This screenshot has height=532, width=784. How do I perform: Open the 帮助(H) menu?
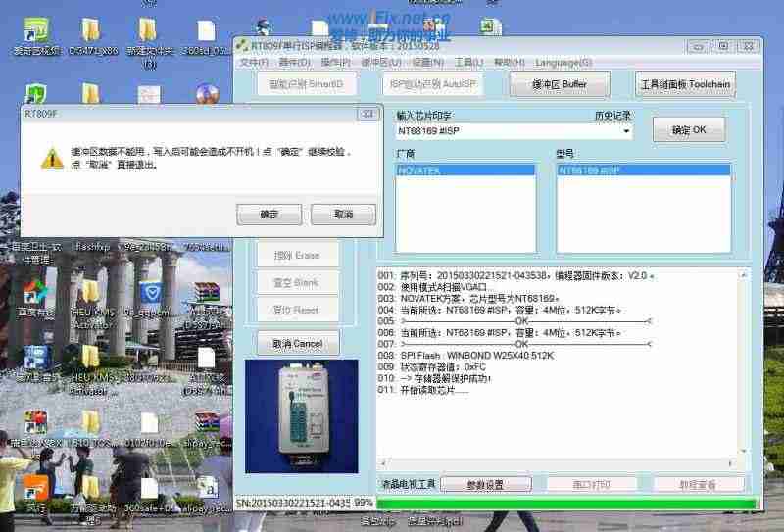pyautogui.click(x=509, y=63)
